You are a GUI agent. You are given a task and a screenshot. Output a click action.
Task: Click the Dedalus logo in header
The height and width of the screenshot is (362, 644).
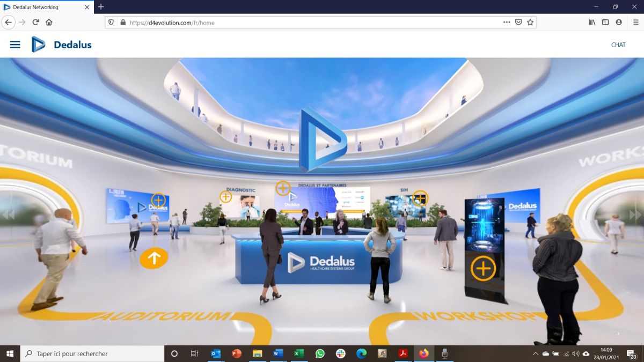(61, 45)
